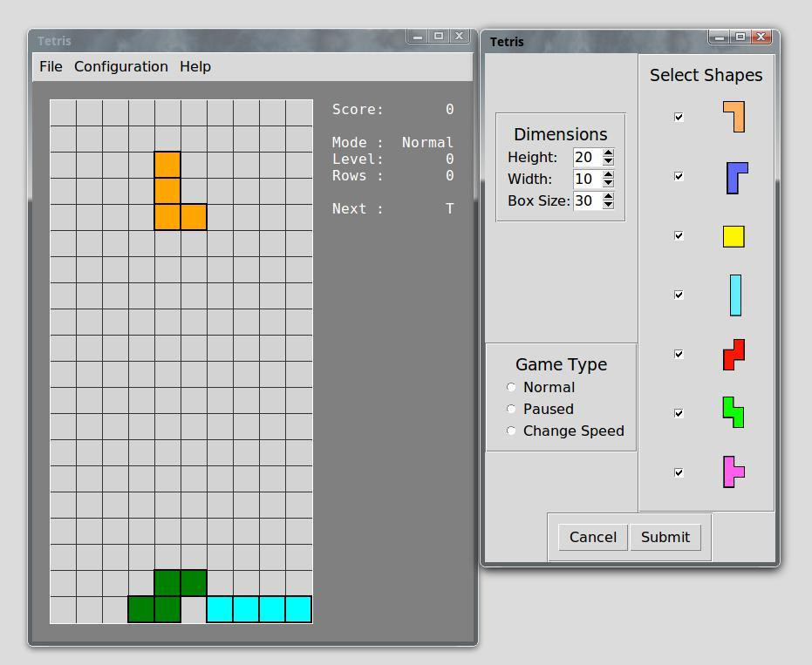Click the 'Level:' label
The width and height of the screenshot is (812, 665).
pyautogui.click(x=358, y=159)
